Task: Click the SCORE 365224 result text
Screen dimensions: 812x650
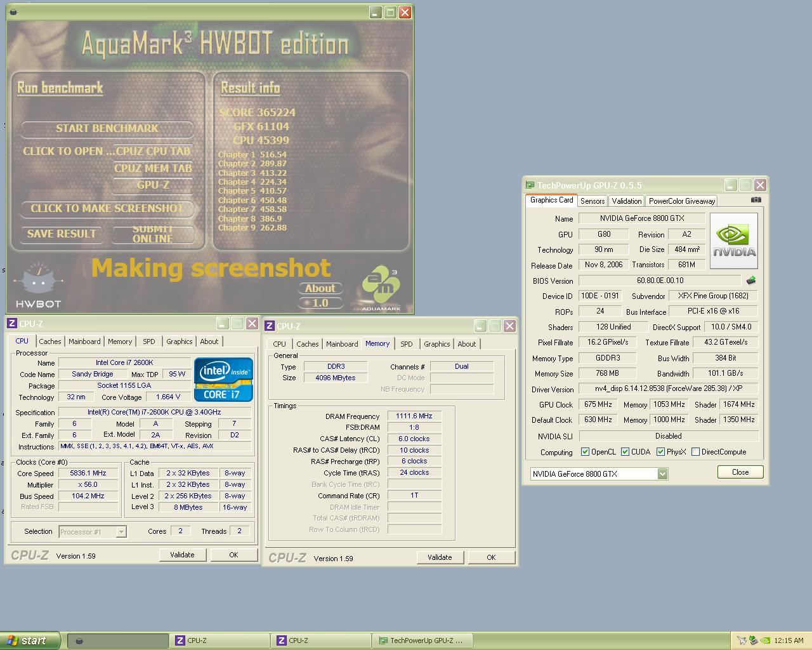Action: click(x=258, y=112)
